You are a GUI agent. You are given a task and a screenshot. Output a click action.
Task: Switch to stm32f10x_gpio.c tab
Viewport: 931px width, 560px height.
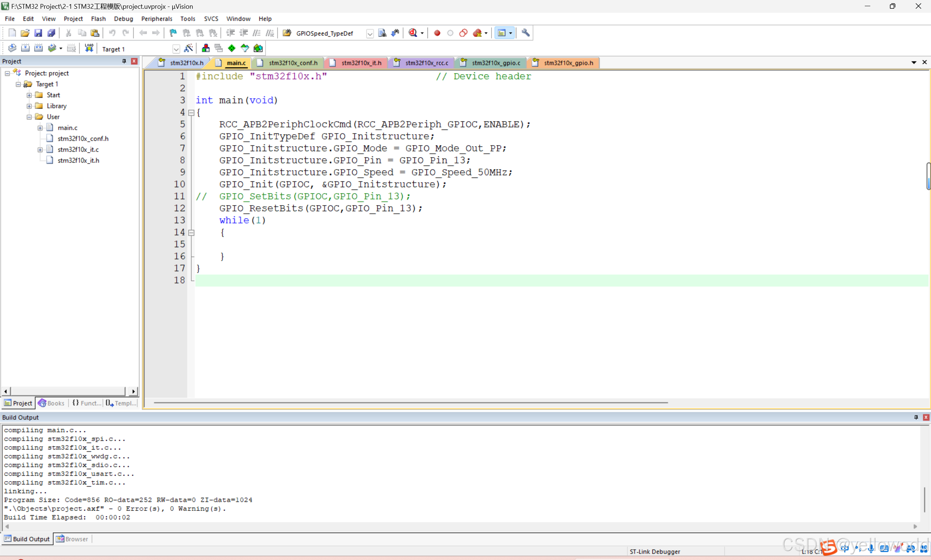coord(496,63)
